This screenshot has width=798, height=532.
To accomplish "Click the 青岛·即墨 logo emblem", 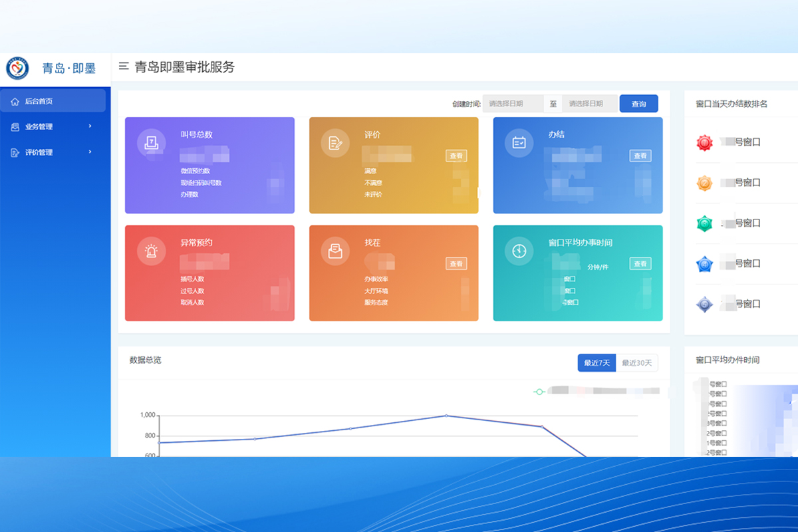I will pos(17,68).
